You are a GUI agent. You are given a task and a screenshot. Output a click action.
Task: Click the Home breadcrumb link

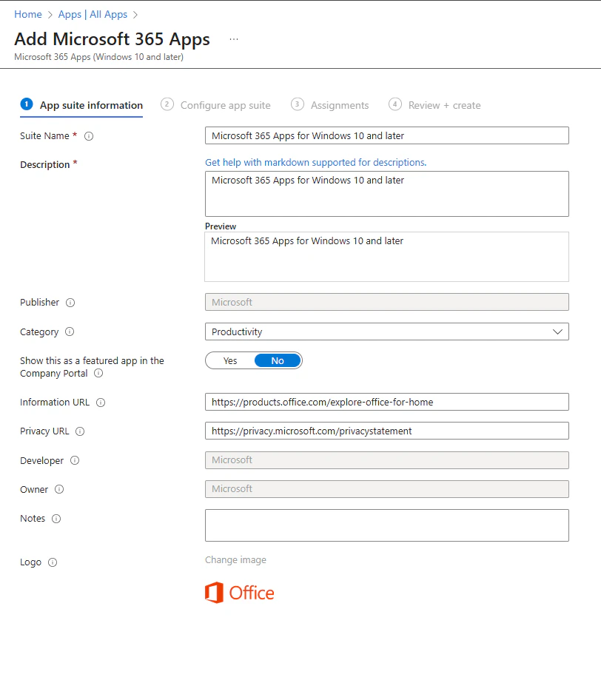coord(27,14)
